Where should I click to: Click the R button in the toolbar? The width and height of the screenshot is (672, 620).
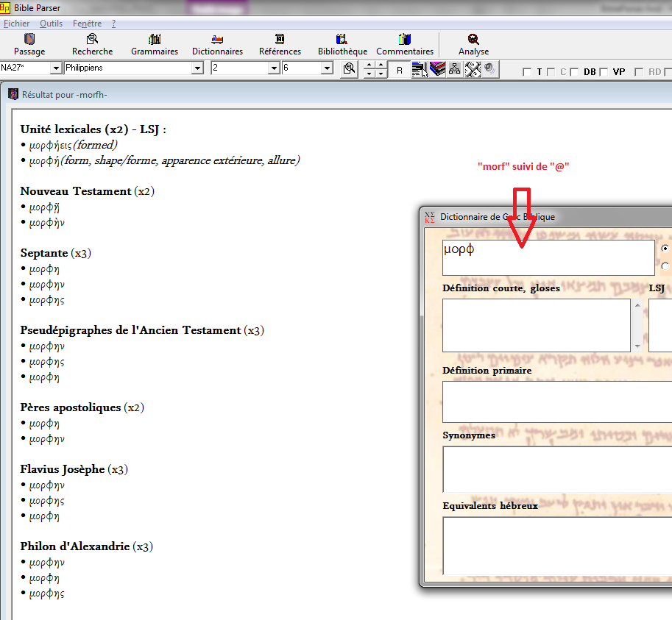(400, 70)
